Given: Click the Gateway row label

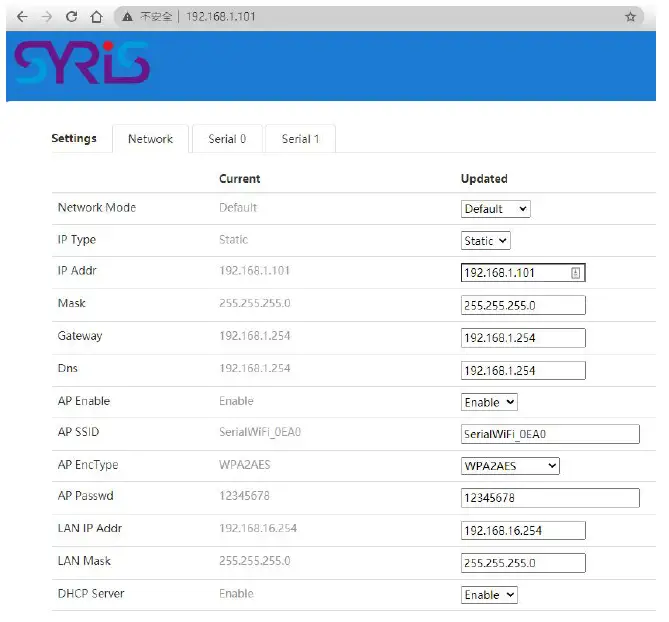Looking at the screenshot, I should click(80, 336).
